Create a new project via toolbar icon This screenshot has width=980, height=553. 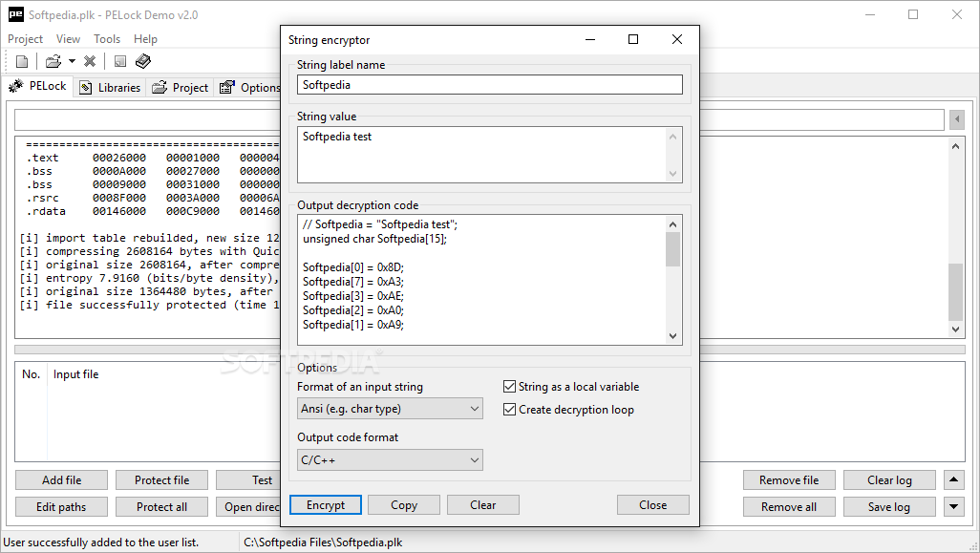coord(22,61)
